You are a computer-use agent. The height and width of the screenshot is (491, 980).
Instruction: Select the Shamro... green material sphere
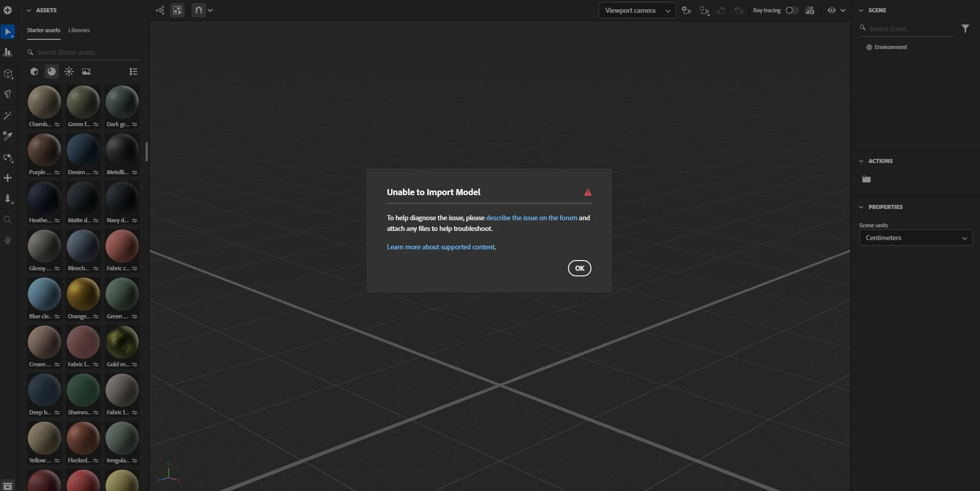tap(83, 390)
